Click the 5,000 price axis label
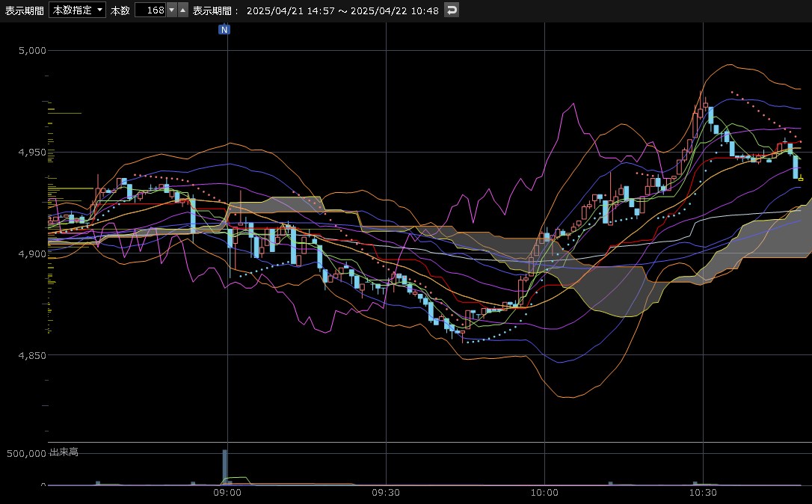Screen dimensions: 812x504 32,50
